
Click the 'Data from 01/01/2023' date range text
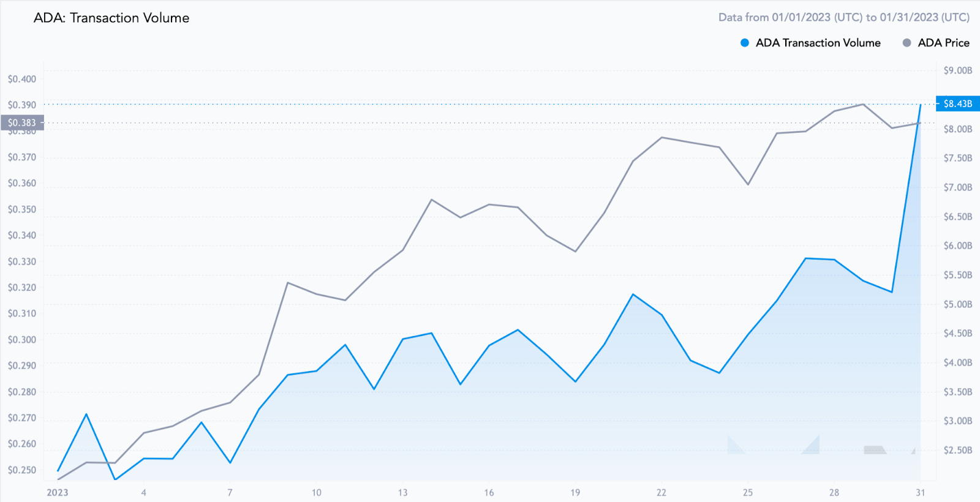(x=844, y=17)
